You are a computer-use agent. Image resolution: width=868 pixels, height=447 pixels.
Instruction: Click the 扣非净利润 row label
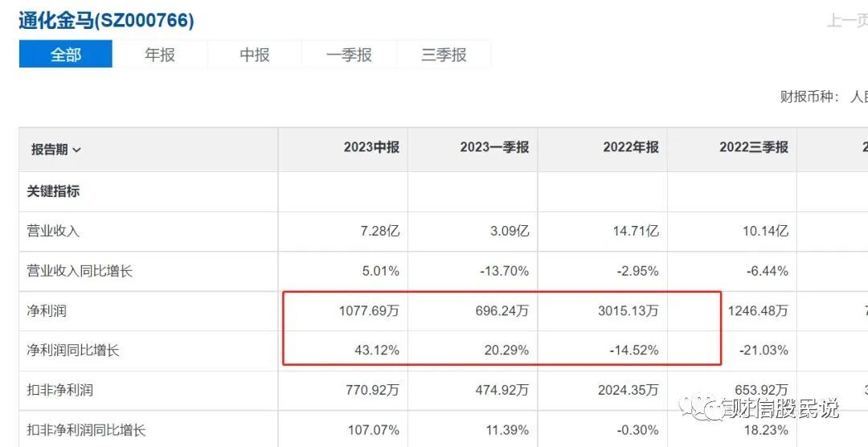59,390
